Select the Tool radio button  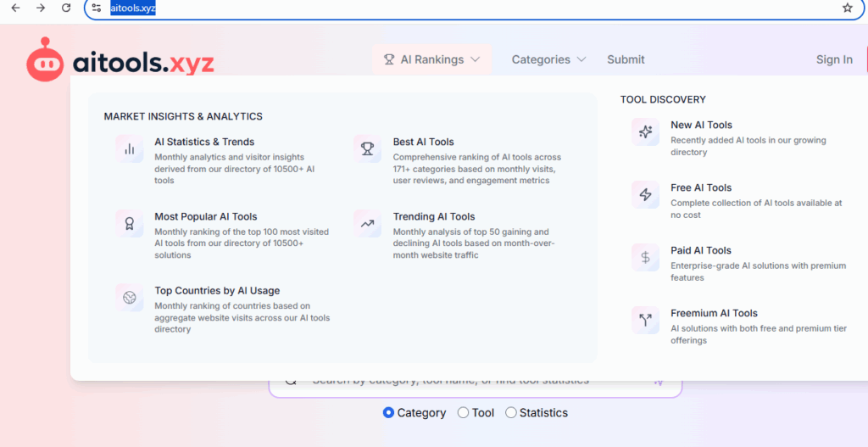coord(463,413)
